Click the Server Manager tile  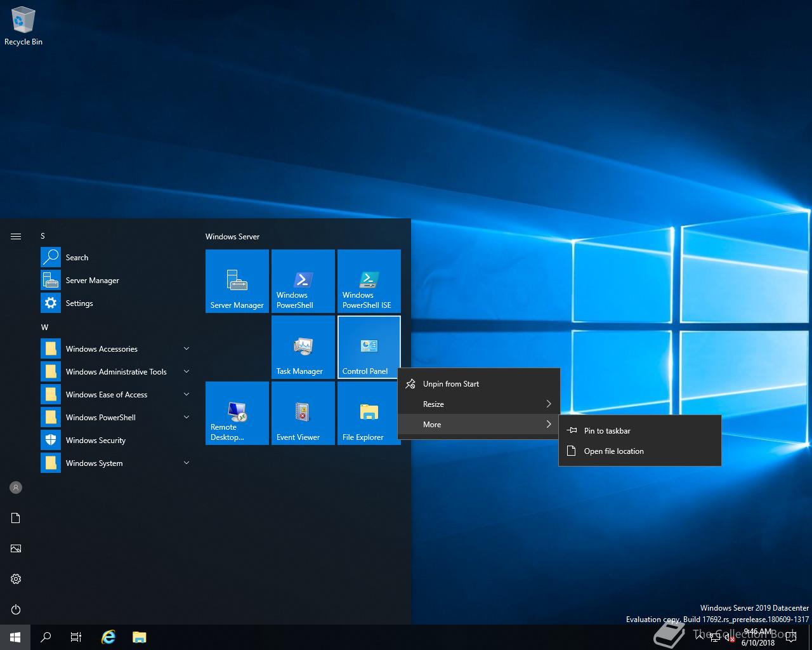pyautogui.click(x=237, y=281)
